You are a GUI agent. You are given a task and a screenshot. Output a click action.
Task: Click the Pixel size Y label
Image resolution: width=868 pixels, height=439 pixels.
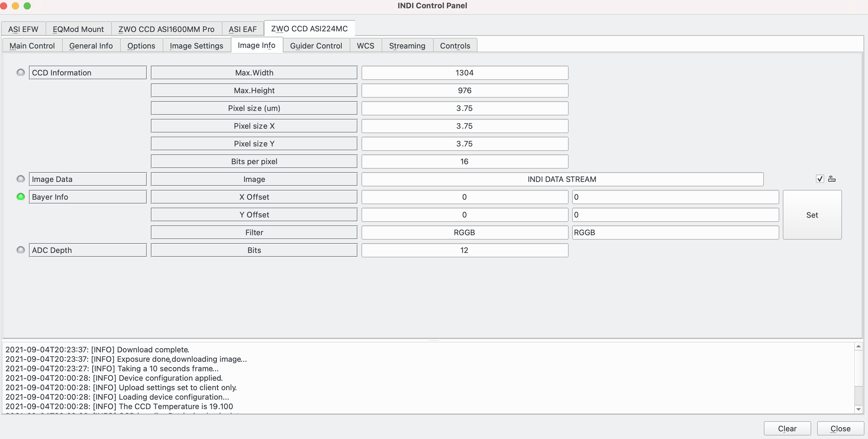tap(254, 143)
